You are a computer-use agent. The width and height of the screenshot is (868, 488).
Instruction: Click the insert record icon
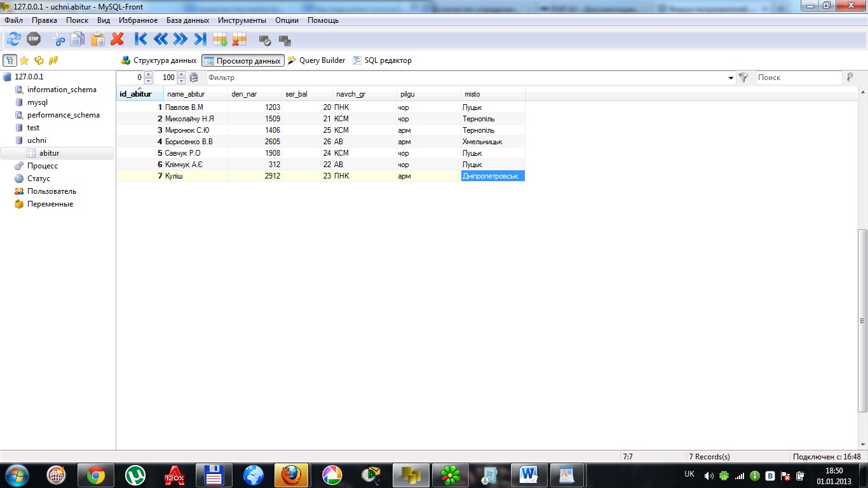(x=220, y=39)
